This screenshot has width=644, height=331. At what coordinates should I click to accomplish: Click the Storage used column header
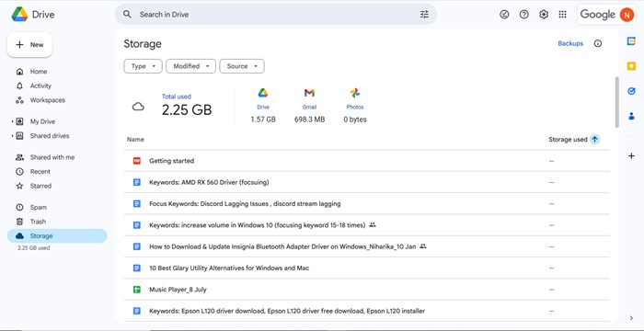pyautogui.click(x=568, y=140)
